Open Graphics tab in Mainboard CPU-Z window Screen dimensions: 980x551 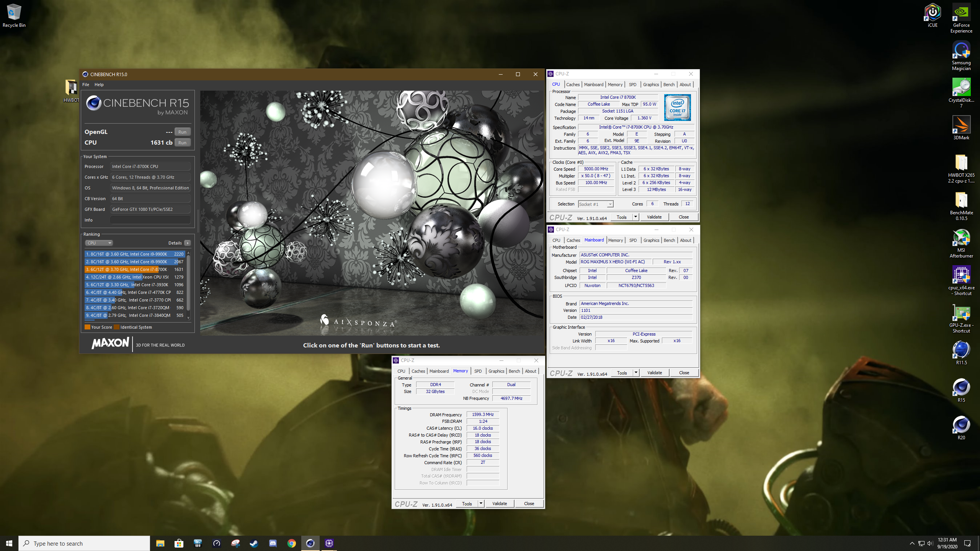651,240
